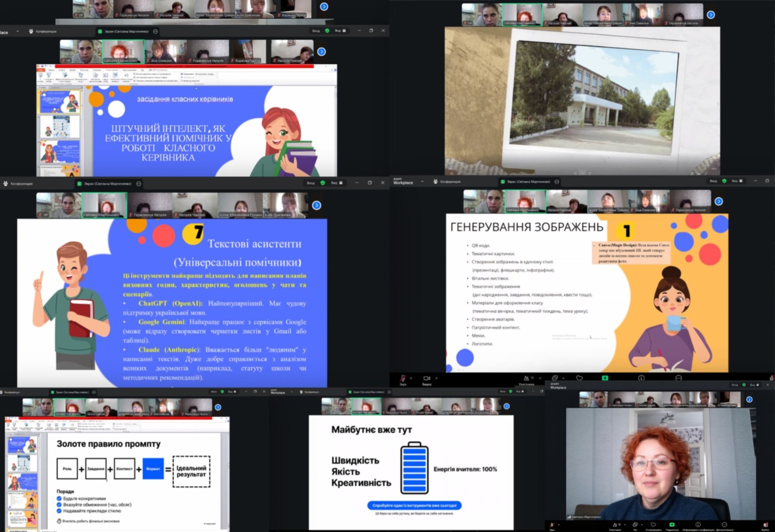Viewport: 775px width, 532px height.
Task: Click blue participants arrow above Світлана's webcam view
Action: [749, 399]
